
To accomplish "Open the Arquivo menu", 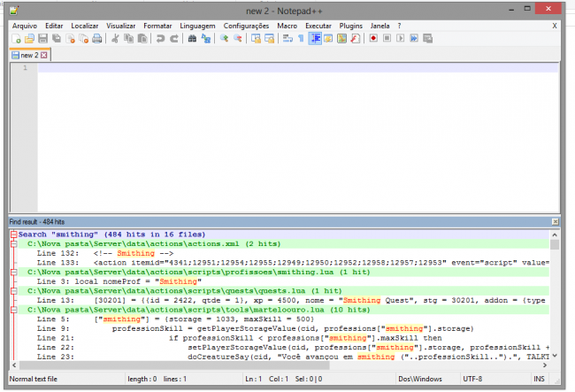I will point(25,26).
